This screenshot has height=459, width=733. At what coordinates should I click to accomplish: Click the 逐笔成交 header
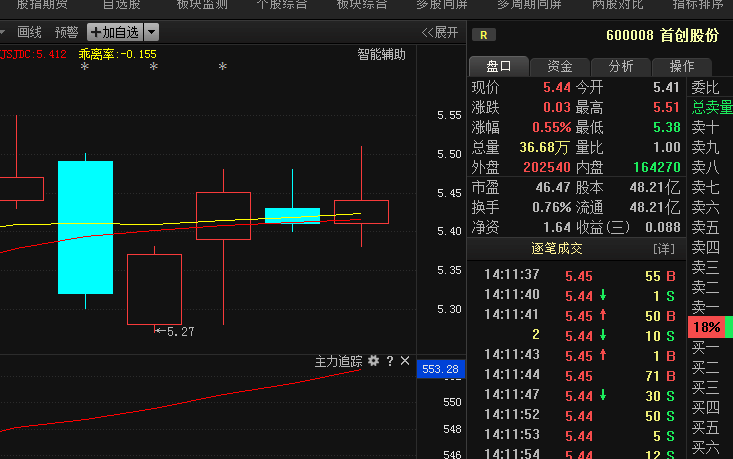[x=557, y=249]
